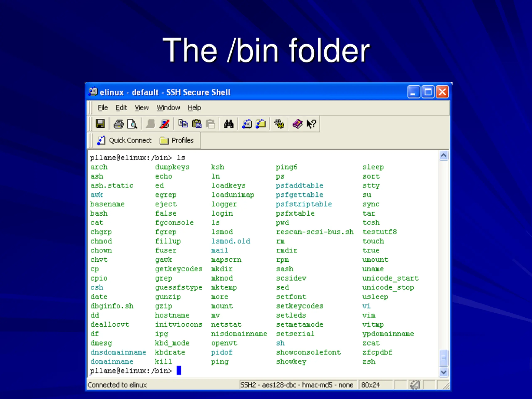The width and height of the screenshot is (532, 399).
Task: Click the 'kbd_mode' entry
Action: [172, 343]
